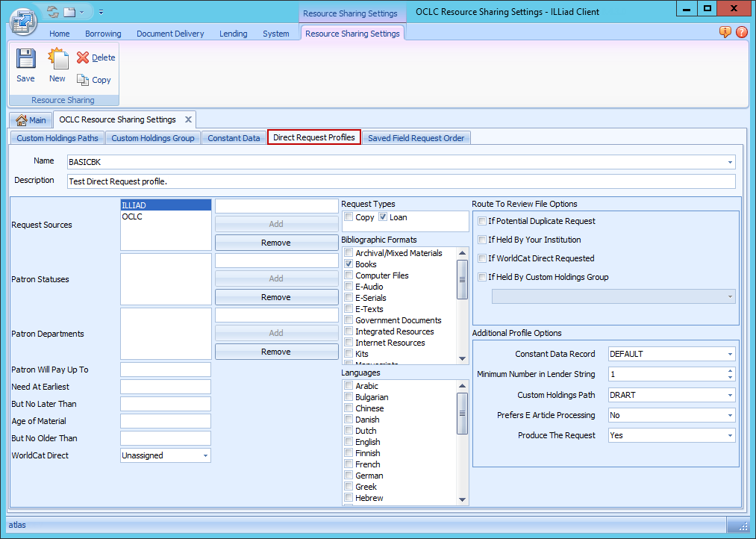Enable If Potential Duplicate Request option

pos(481,221)
